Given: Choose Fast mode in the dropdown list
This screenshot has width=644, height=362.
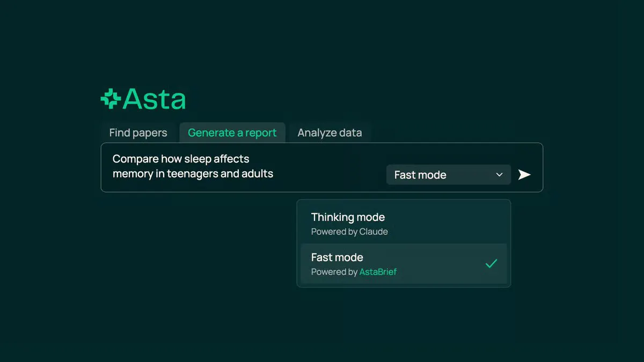Looking at the screenshot, I should click(x=404, y=264).
